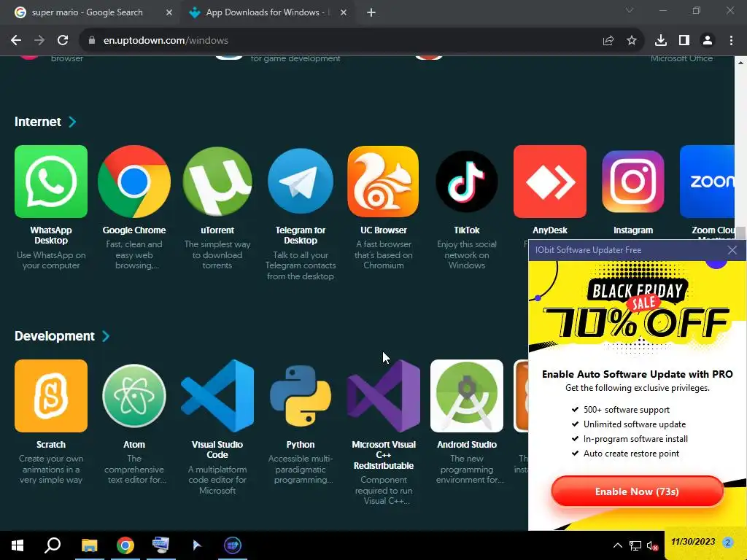The width and height of the screenshot is (747, 560).
Task: Click the Google Chrome title link
Action: [x=134, y=230]
